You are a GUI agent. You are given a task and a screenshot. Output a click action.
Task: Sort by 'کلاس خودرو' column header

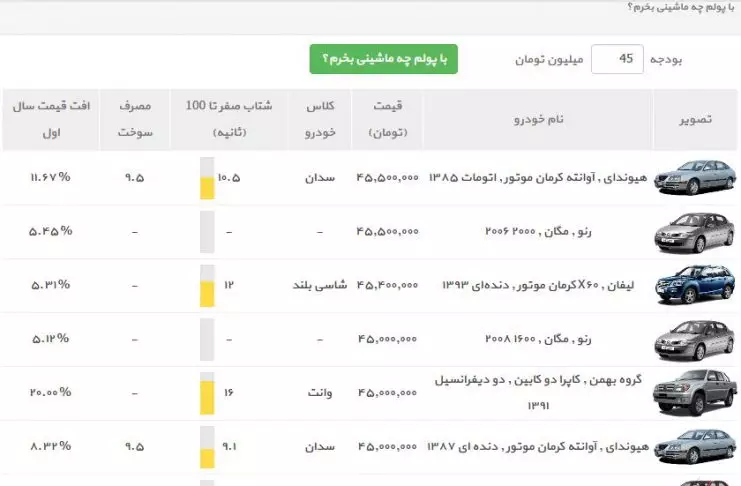click(320, 119)
